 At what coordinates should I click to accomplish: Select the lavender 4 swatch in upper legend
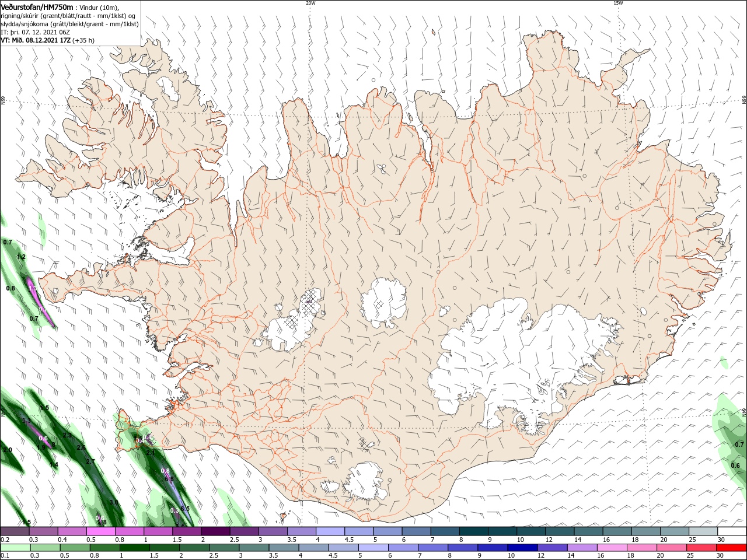click(330, 531)
